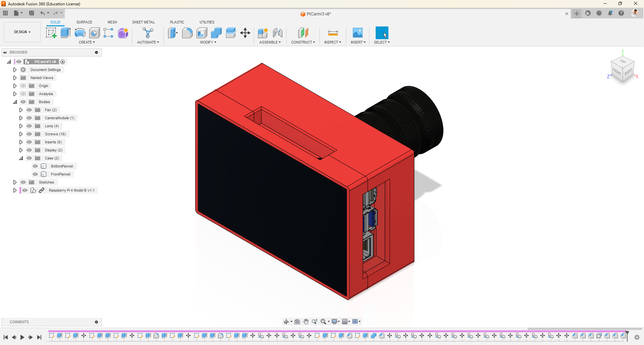Select the Extrude tool

coord(65,33)
